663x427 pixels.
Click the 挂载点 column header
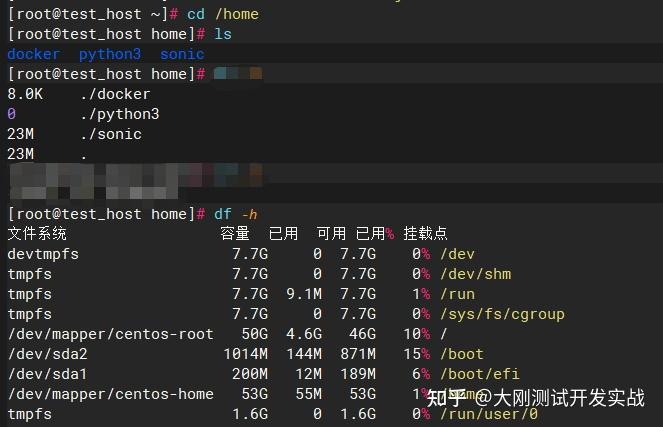pos(425,233)
